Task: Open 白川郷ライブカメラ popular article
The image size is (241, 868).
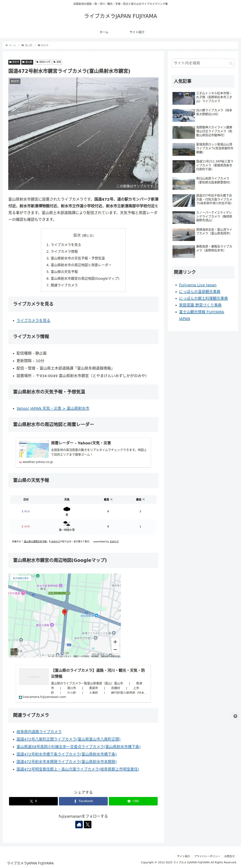Action: 203,115
